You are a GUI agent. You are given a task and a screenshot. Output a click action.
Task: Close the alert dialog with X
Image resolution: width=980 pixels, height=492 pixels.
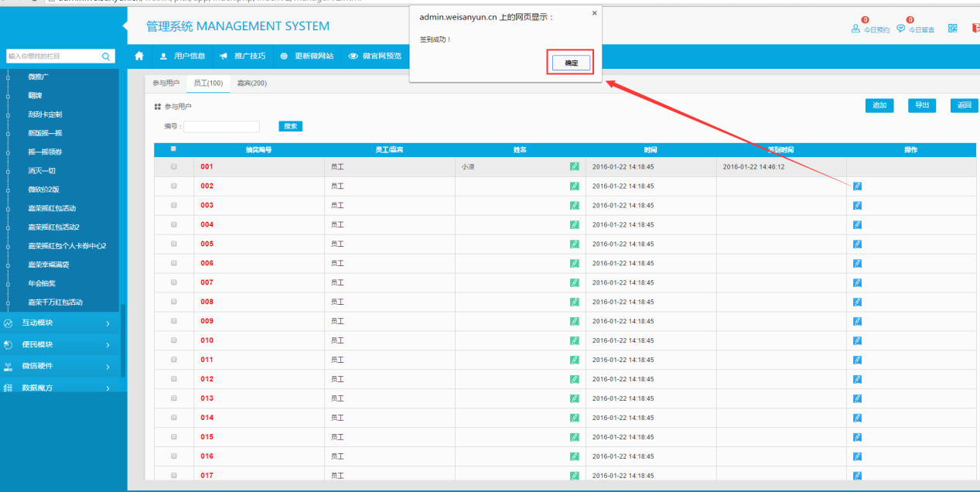click(x=594, y=13)
